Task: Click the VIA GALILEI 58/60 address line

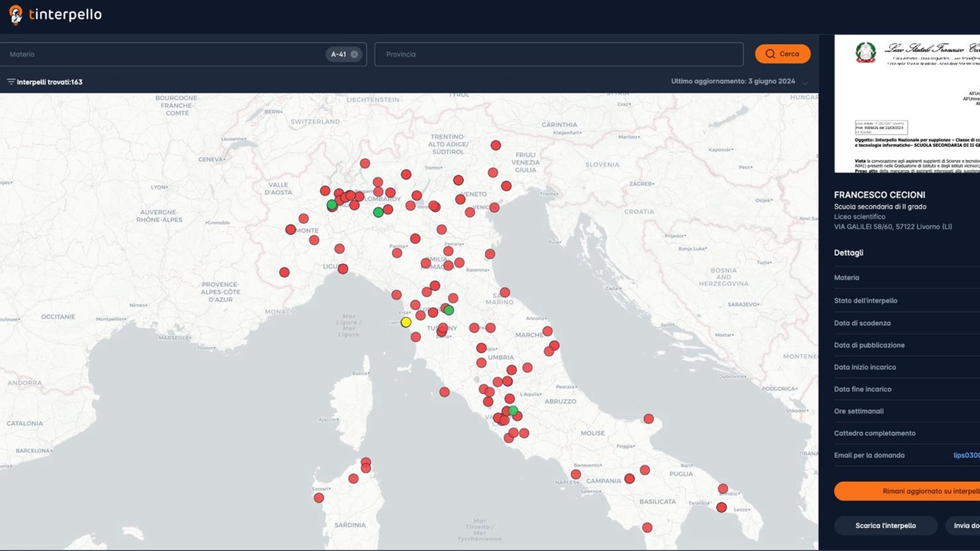Action: click(893, 228)
